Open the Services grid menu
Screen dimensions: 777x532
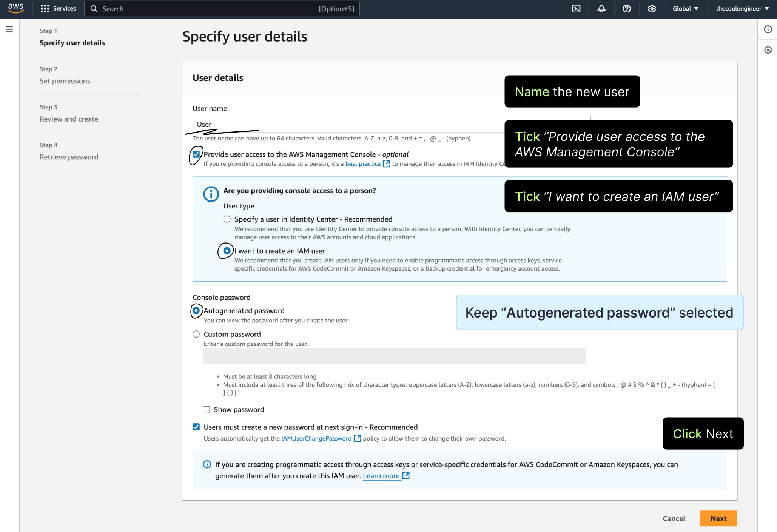click(x=45, y=9)
